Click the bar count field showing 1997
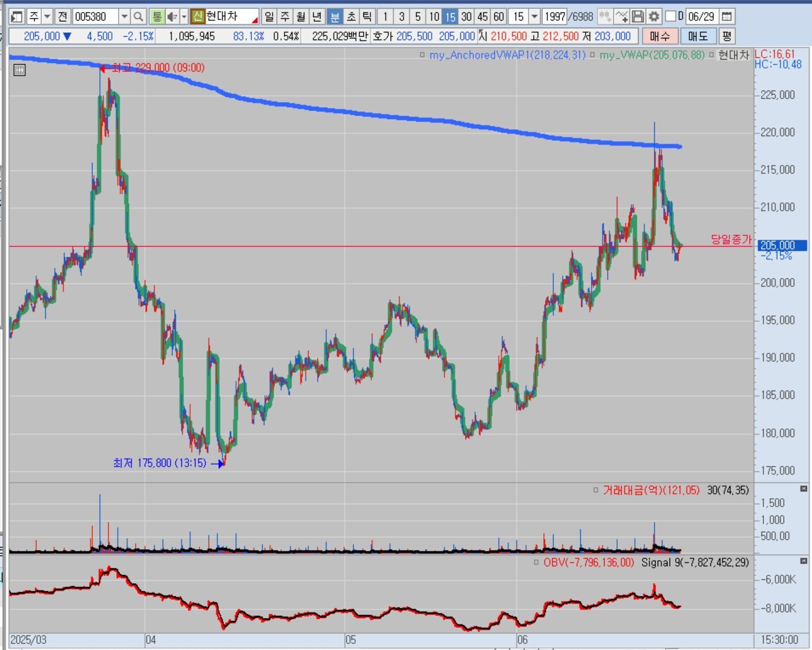 click(x=555, y=16)
